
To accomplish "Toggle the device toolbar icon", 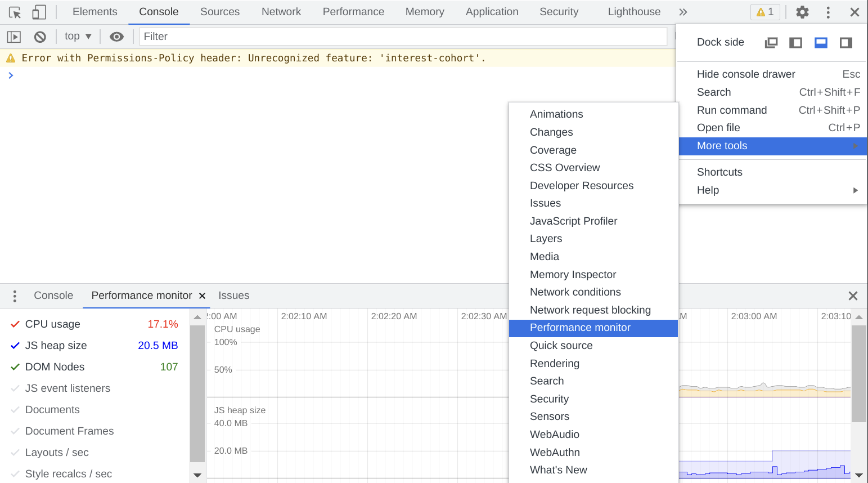I will (x=39, y=12).
